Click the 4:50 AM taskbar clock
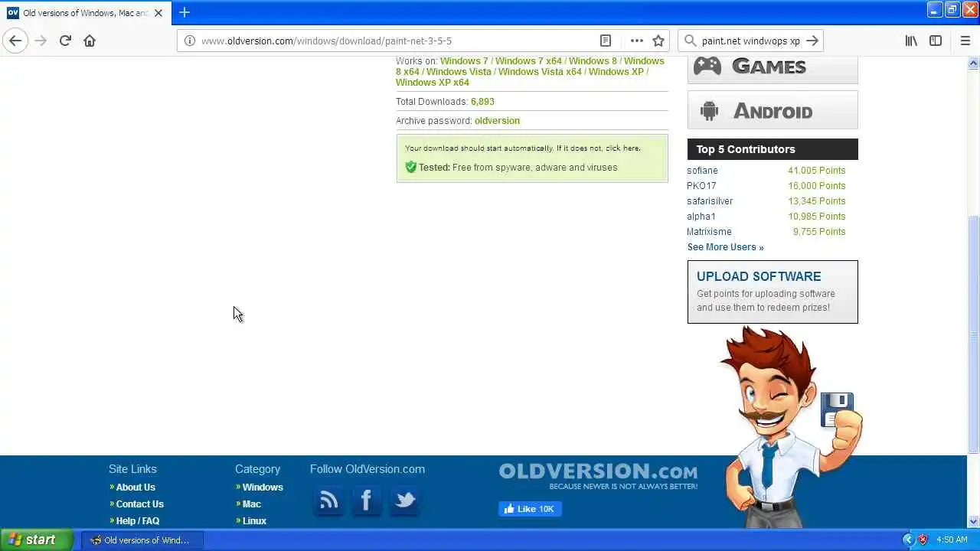980x551 pixels. pos(952,540)
